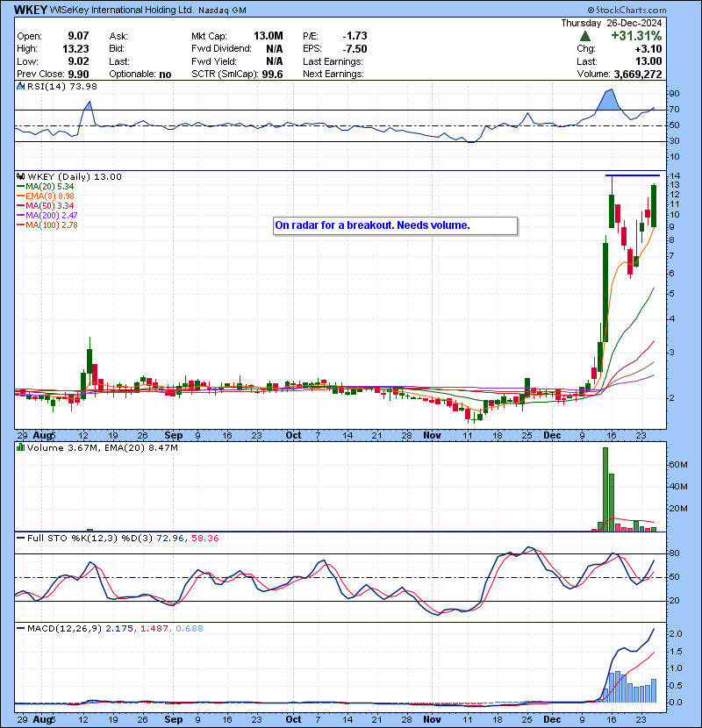The height and width of the screenshot is (728, 702).
Task: Click the StockCharts.com copyright watermark
Action: 627,10
